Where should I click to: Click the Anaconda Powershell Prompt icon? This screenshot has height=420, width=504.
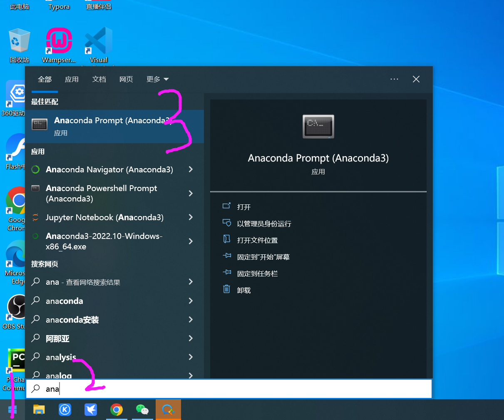click(x=36, y=188)
